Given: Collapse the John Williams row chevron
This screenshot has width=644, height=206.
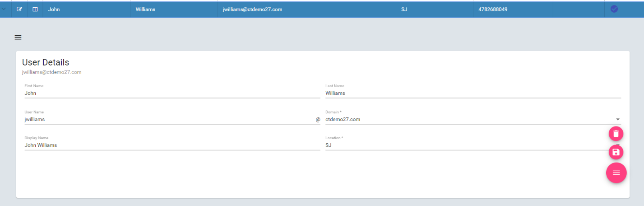Looking at the screenshot, I should point(4,9).
